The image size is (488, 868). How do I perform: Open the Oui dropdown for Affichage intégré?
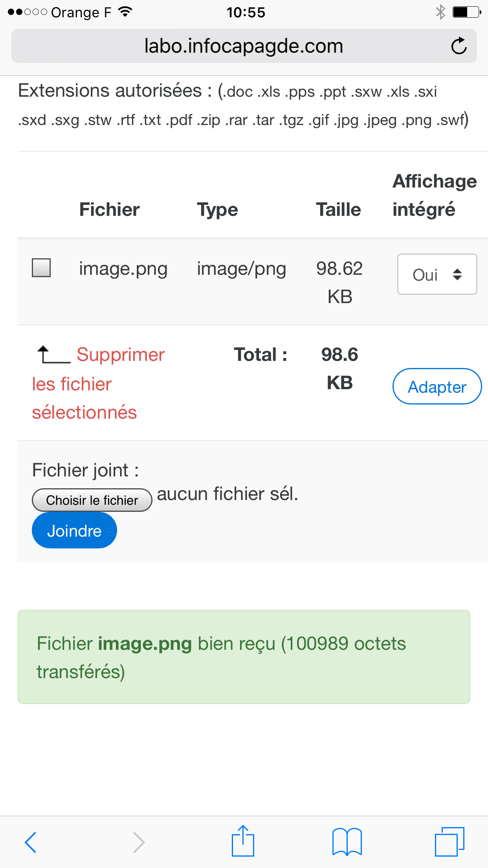point(437,274)
